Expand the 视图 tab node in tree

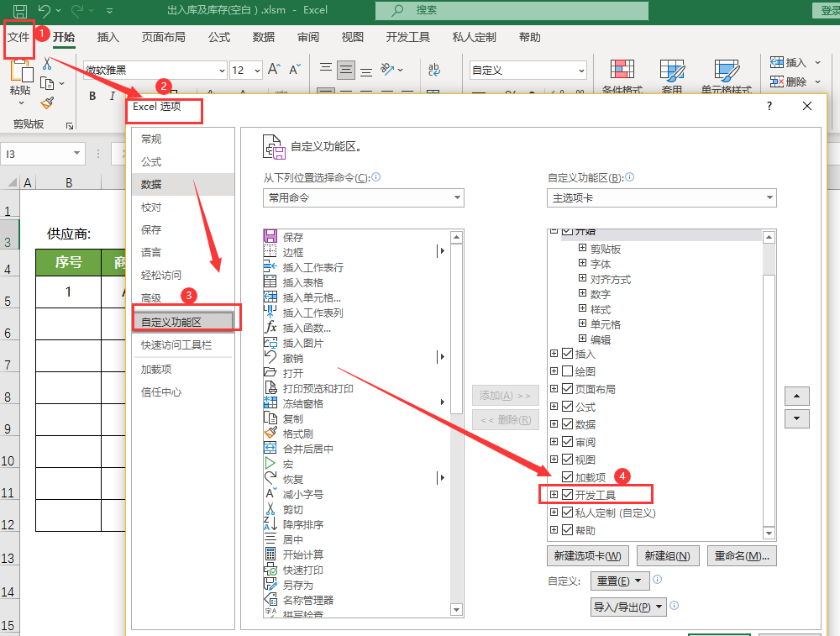(x=554, y=460)
